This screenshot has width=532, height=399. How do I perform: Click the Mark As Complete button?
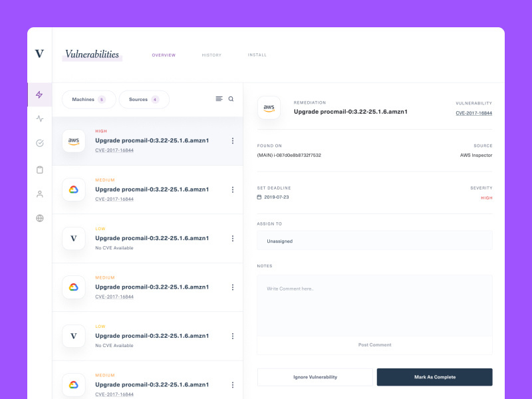435,377
